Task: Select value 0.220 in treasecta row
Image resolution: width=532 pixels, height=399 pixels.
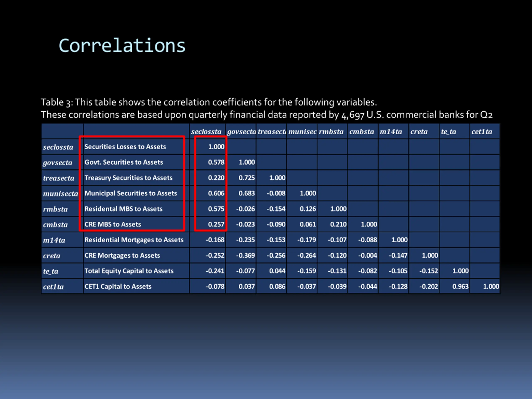Action: click(216, 178)
